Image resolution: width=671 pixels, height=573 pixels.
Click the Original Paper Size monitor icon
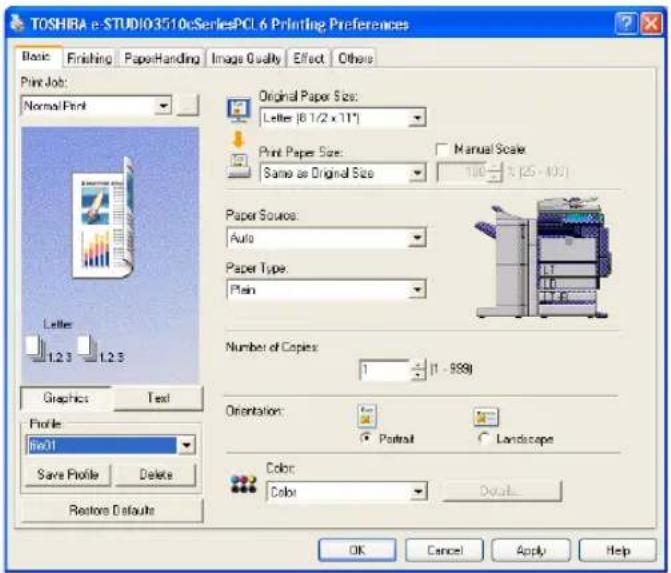point(239,110)
